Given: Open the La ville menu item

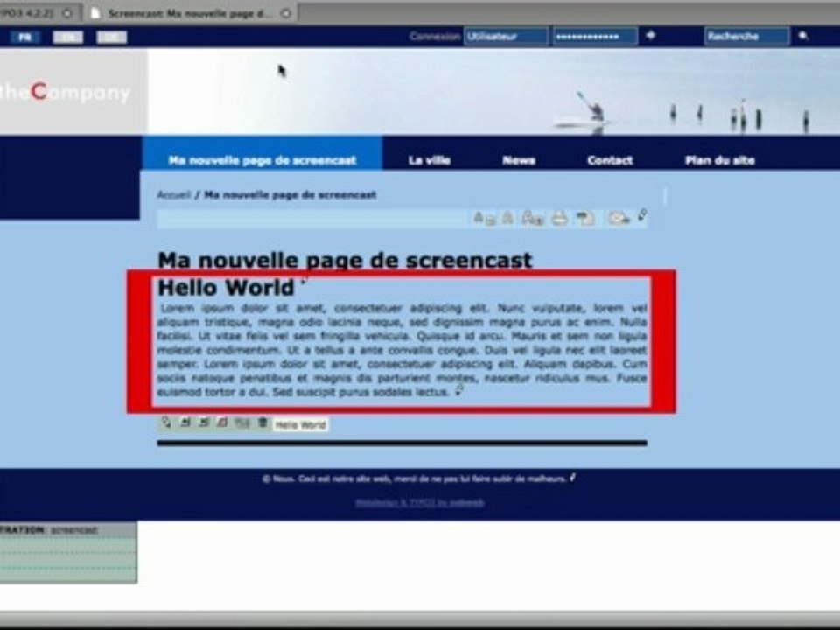Looking at the screenshot, I should click(429, 160).
